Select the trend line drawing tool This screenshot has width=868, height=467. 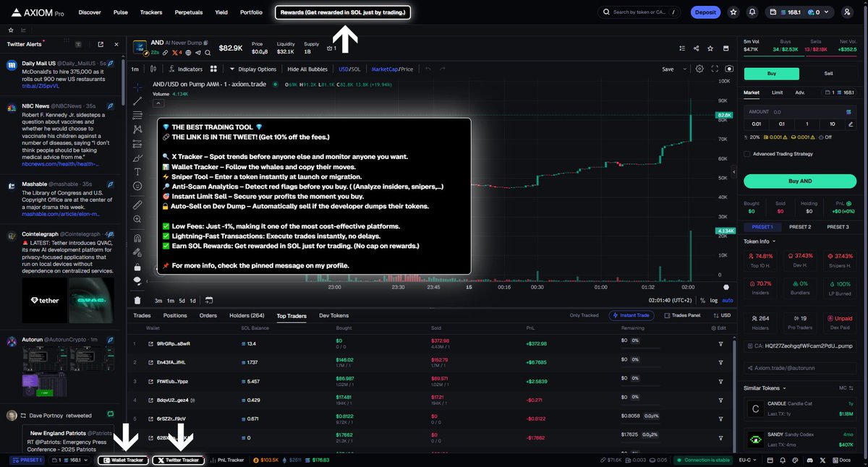pos(137,100)
